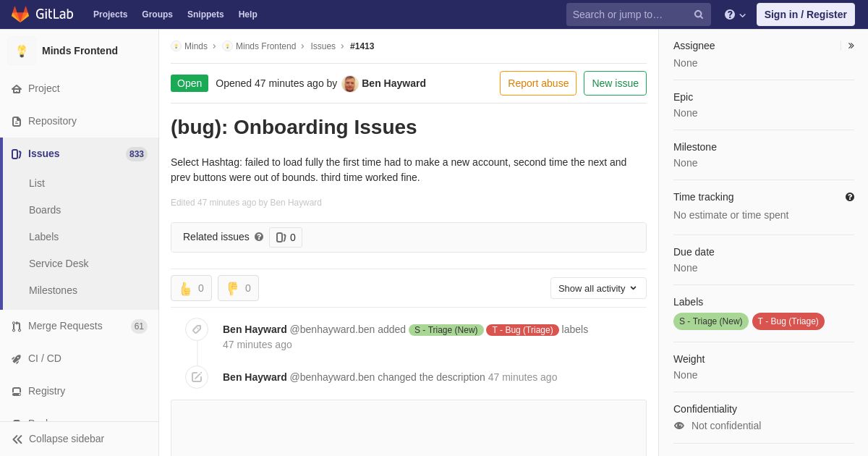Click the Related issues help icon

(x=259, y=237)
